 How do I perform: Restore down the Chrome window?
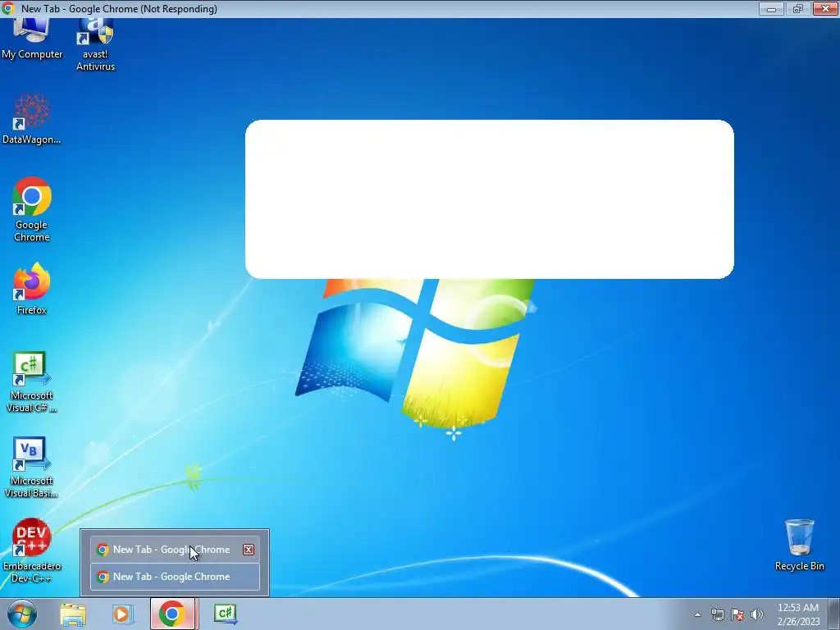click(x=798, y=8)
